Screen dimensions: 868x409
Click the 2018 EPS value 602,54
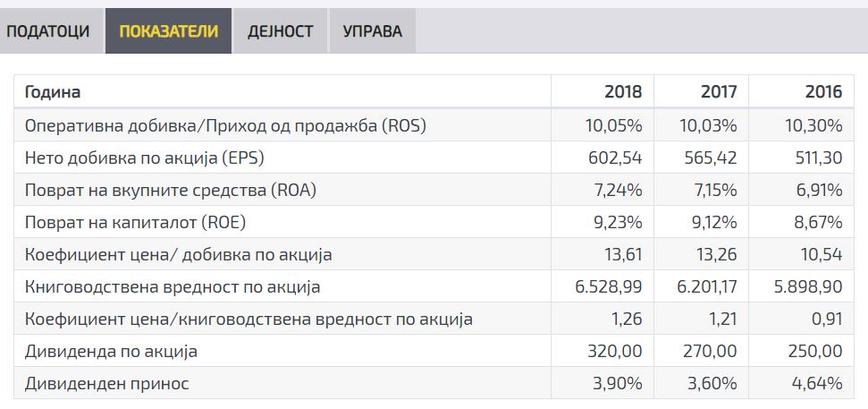614,158
